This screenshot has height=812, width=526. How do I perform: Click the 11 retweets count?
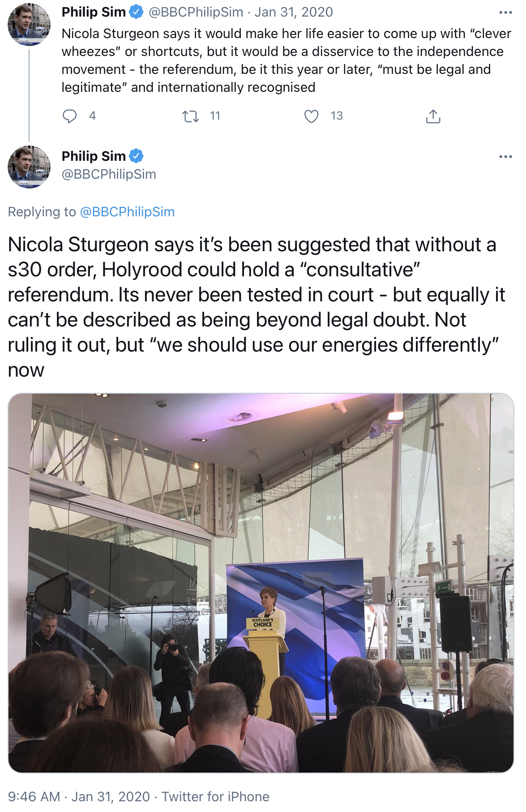tap(215, 116)
